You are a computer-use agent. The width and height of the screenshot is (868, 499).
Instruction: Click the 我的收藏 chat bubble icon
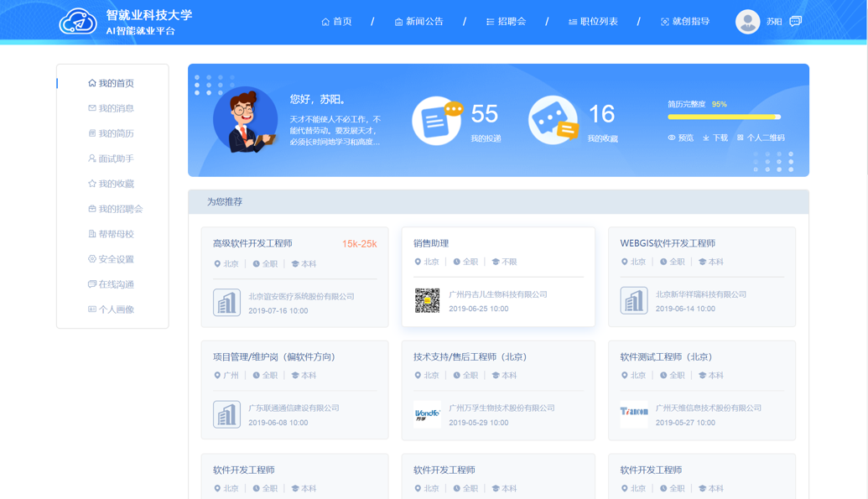point(553,121)
